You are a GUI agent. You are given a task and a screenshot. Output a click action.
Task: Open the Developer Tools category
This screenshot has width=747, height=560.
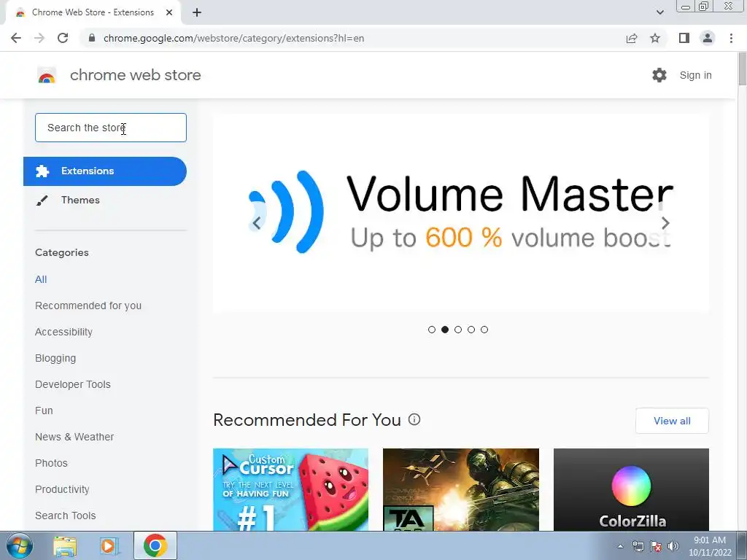(x=73, y=384)
